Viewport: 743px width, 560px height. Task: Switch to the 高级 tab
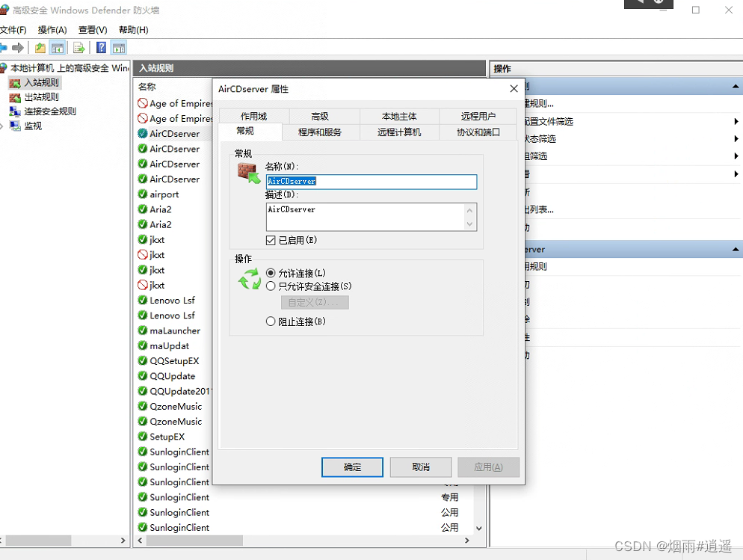pyautogui.click(x=320, y=116)
